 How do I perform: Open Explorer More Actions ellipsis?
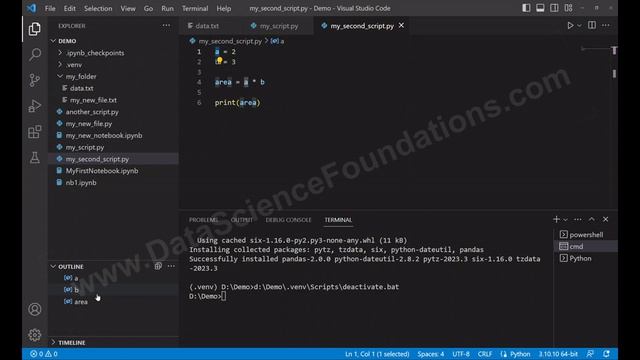pos(166,25)
